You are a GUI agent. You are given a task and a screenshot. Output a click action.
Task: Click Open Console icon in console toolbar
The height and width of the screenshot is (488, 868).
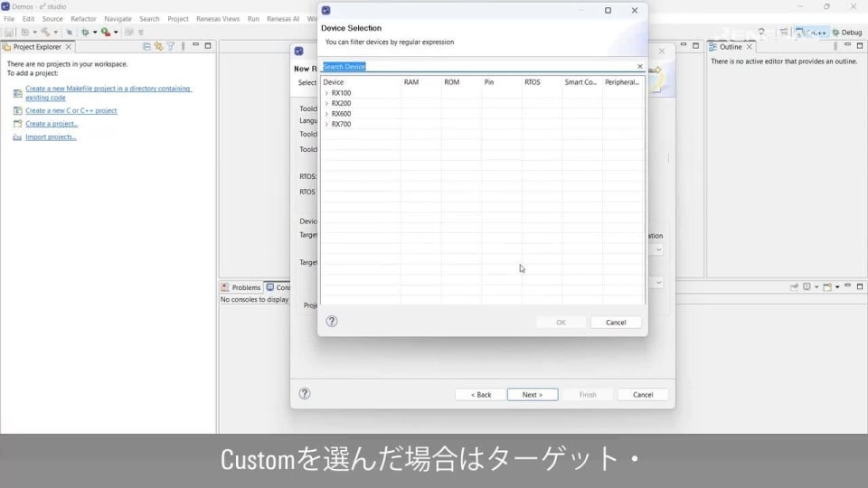pos(827,286)
